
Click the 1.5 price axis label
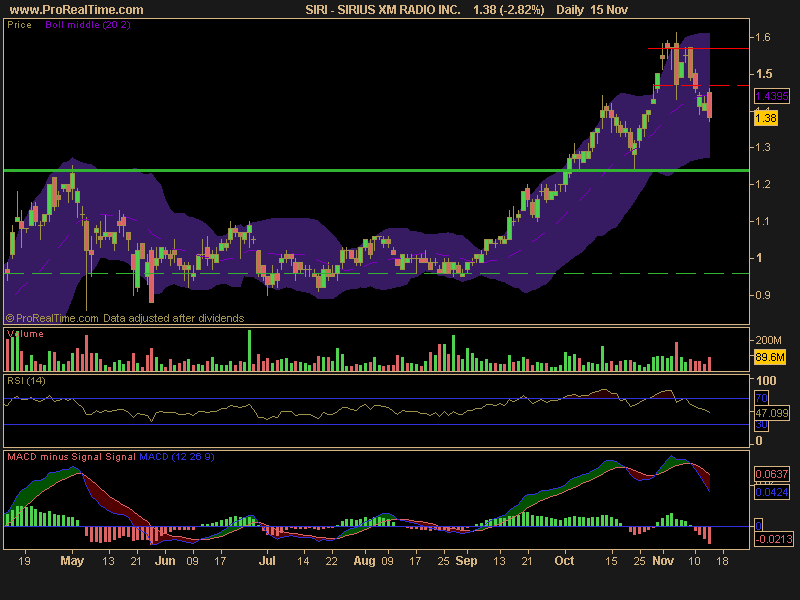point(764,74)
